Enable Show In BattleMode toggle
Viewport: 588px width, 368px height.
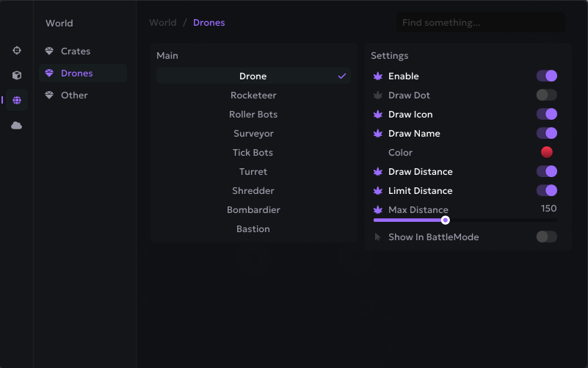[x=546, y=237]
